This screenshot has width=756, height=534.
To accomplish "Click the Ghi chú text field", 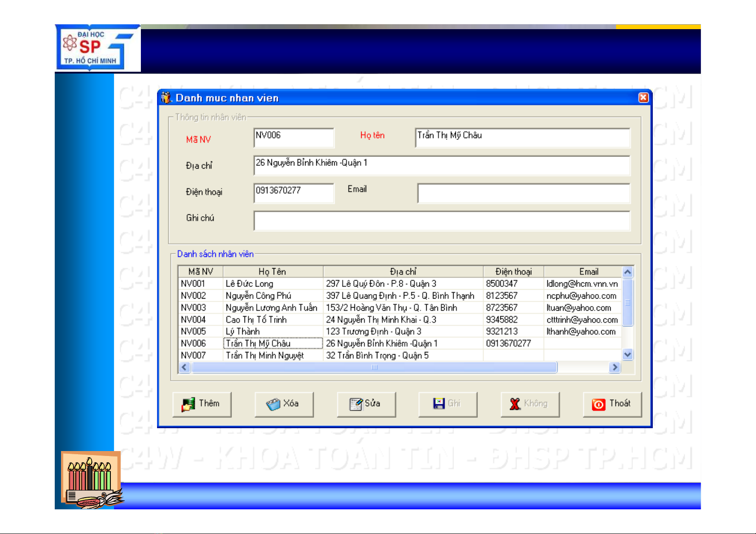I will pos(441,221).
